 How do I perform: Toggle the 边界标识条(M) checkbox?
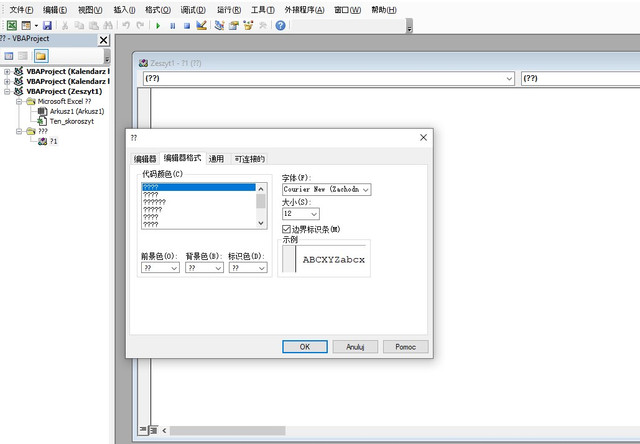click(x=287, y=229)
